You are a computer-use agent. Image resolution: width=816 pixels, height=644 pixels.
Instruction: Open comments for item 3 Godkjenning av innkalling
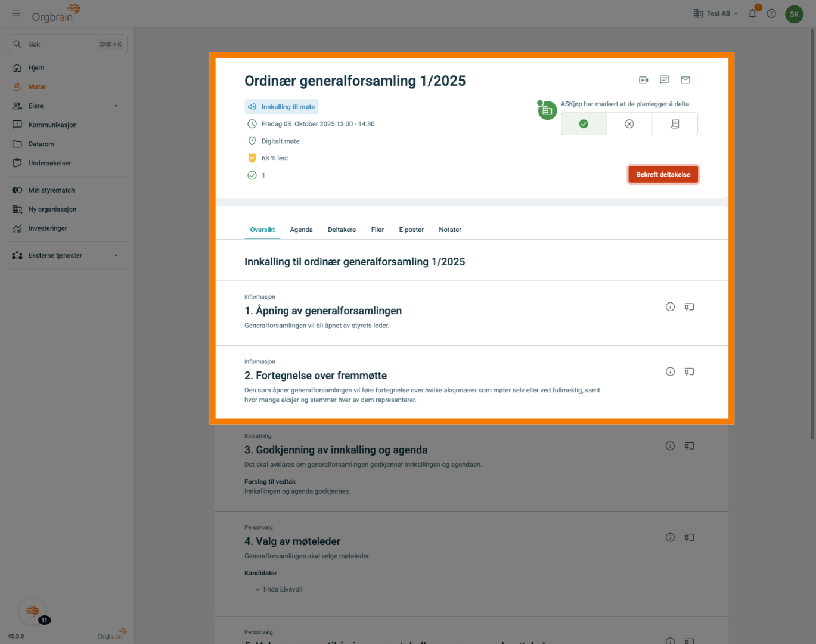(689, 446)
